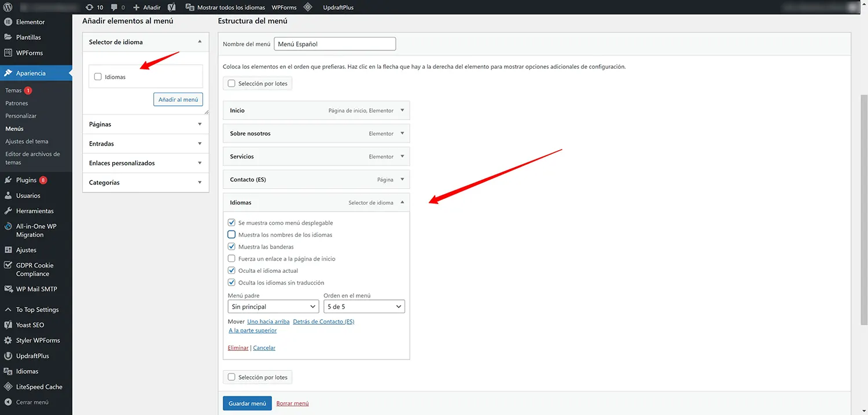
Task: Open the comments bubble icon
Action: click(117, 8)
